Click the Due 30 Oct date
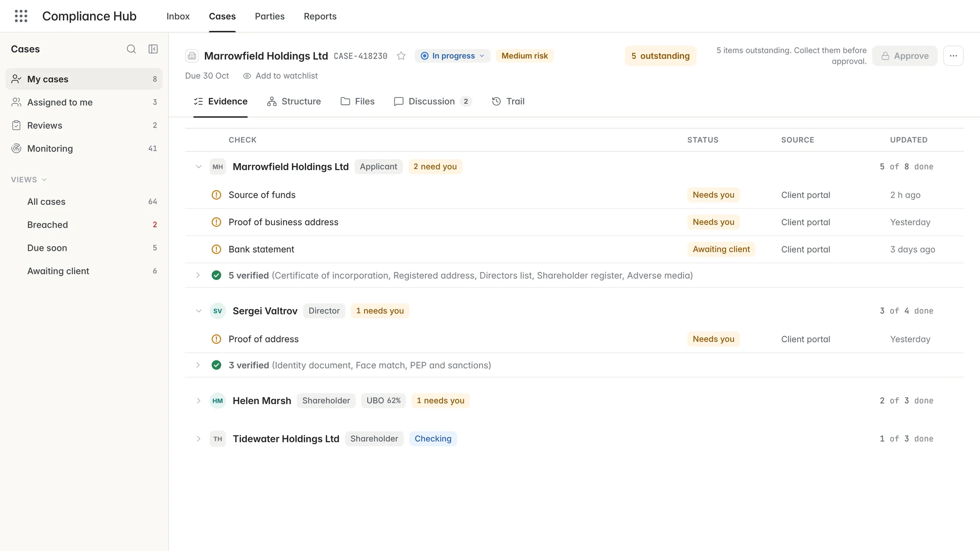The image size is (980, 551). tap(207, 76)
